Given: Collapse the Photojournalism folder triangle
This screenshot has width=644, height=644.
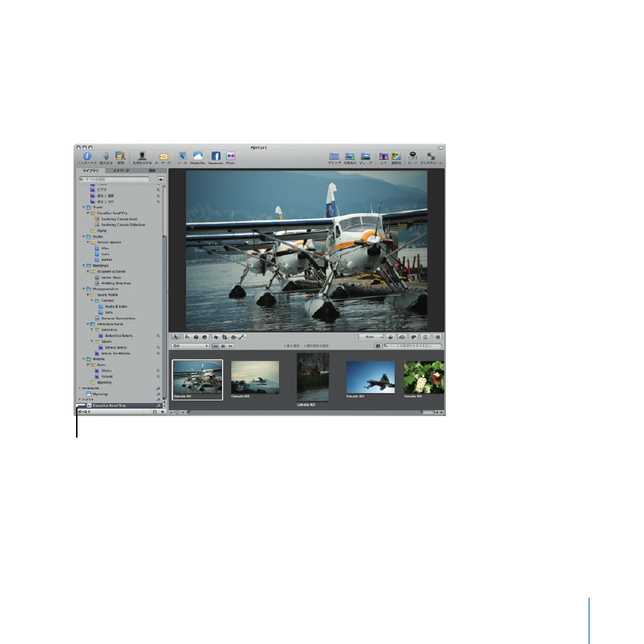Looking at the screenshot, I should point(83,289).
